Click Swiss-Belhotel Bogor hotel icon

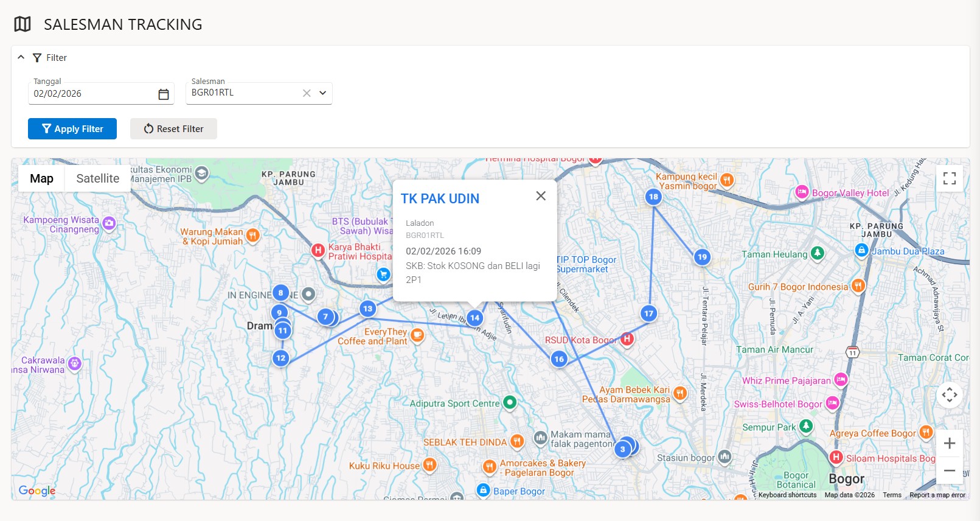832,403
